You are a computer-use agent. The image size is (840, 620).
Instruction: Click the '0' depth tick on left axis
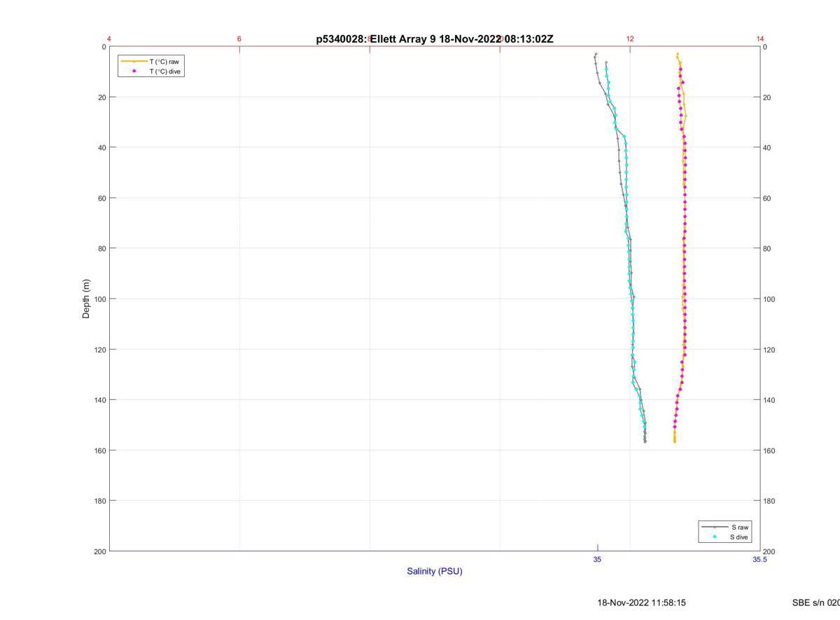104,47
